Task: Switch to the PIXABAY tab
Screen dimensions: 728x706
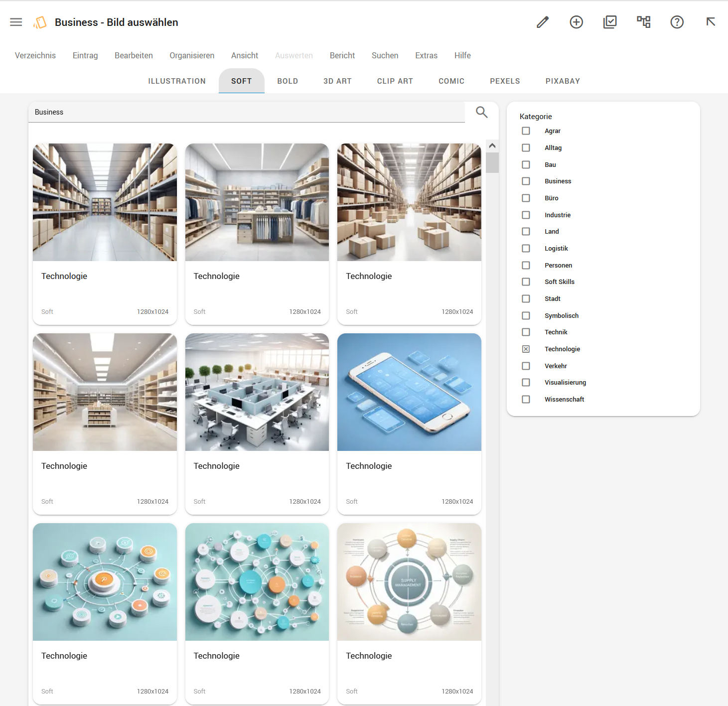Action: coord(563,81)
